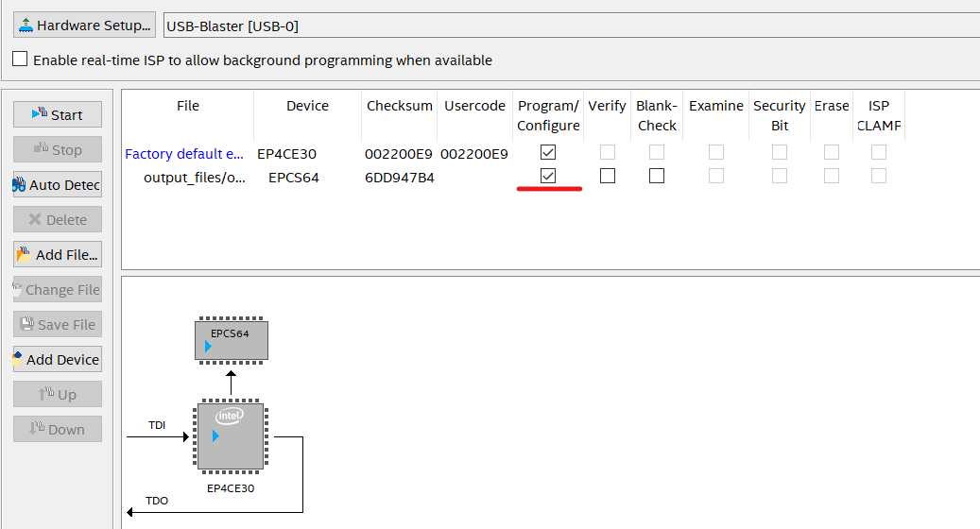
Task: Check Blank-Check for the EPCS64 row
Action: point(657,176)
